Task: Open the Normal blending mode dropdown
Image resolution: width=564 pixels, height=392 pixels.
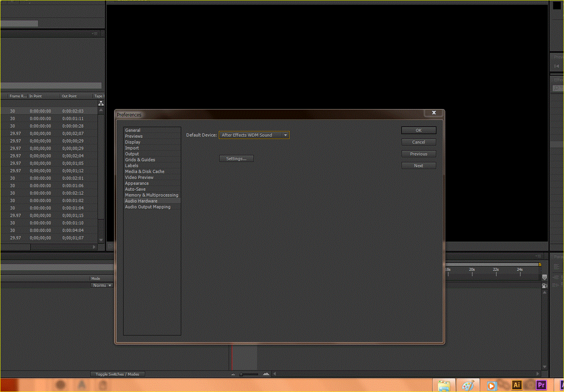Action: tap(102, 285)
